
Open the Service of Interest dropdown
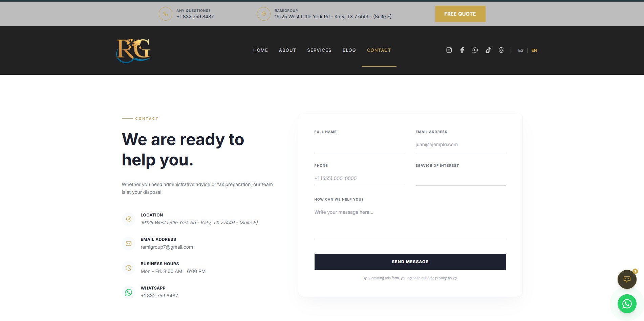(x=461, y=178)
